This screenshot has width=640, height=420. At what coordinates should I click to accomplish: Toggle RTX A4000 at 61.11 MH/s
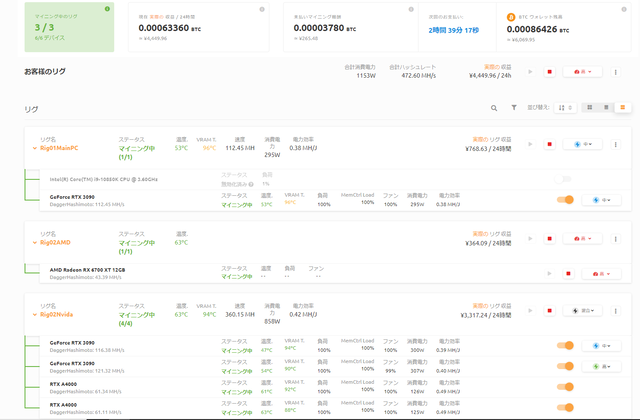point(565,407)
